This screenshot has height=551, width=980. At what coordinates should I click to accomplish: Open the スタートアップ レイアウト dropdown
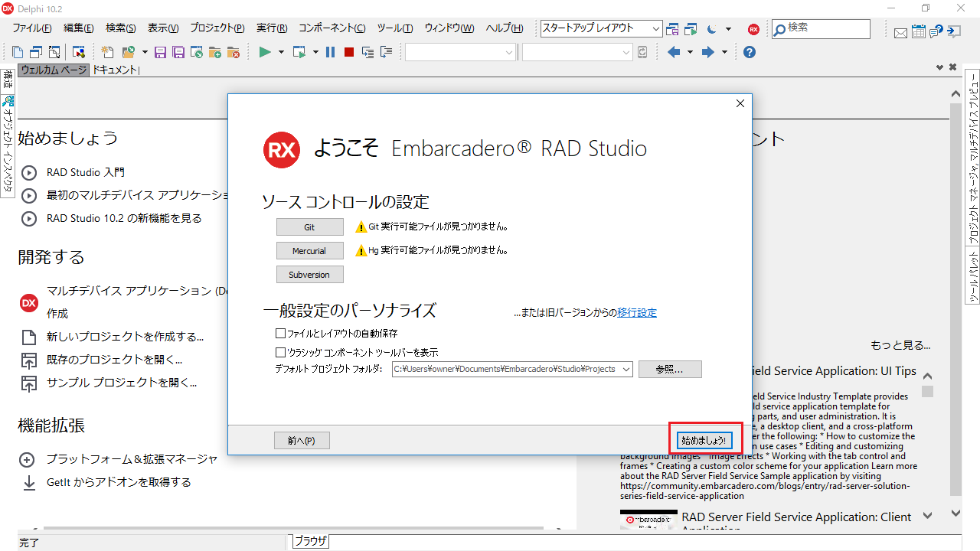click(655, 28)
